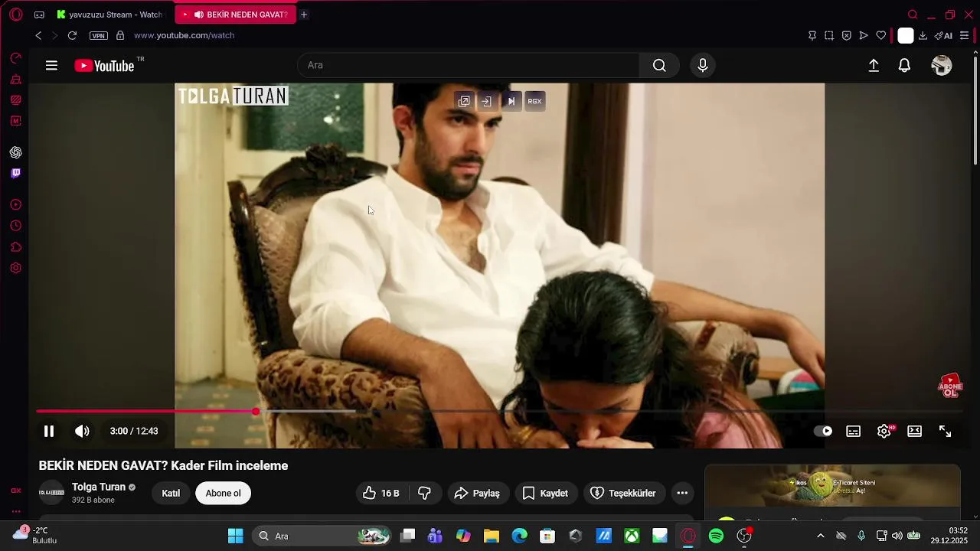980x551 pixels.
Task: Open the YouTube account avatar menu
Action: (942, 66)
